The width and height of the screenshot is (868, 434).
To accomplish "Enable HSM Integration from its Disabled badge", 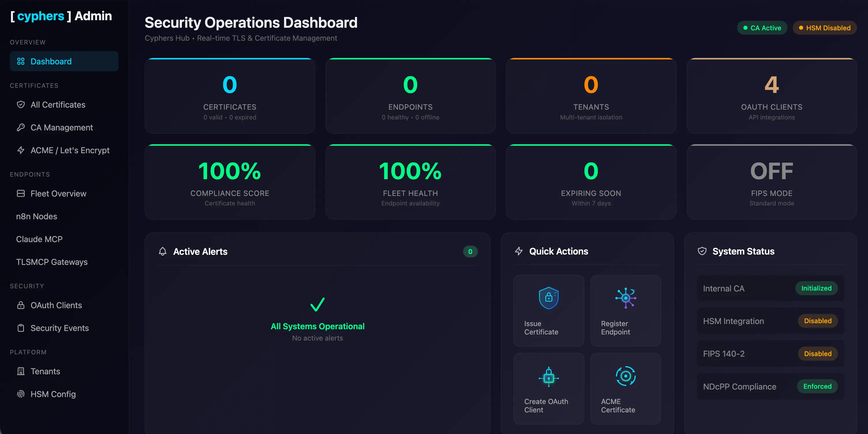I will [x=818, y=321].
